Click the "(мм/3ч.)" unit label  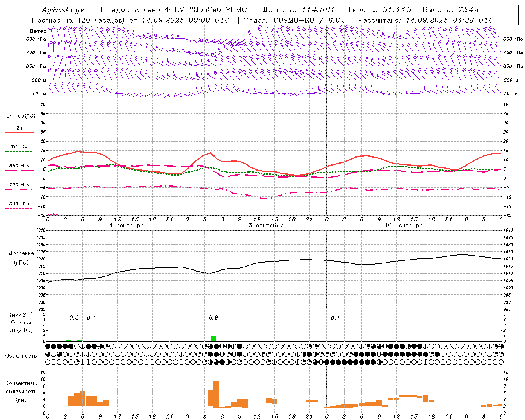(x=21, y=315)
